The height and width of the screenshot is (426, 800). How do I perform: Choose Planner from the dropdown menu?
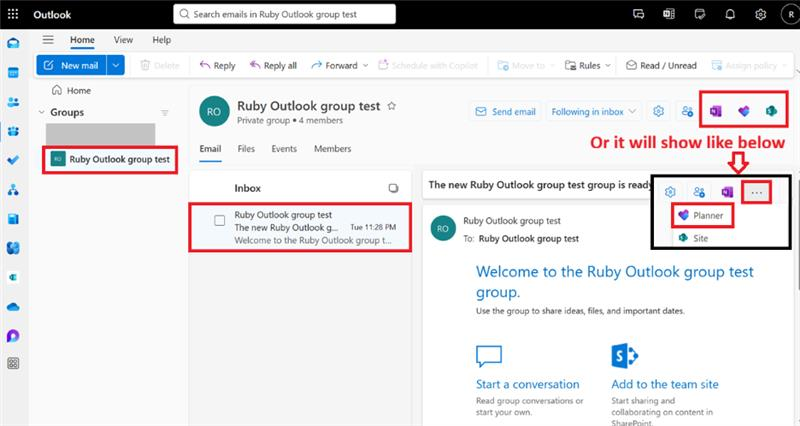702,215
